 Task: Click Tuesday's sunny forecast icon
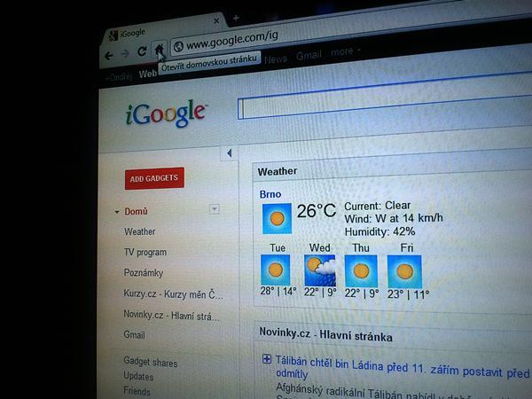275,270
